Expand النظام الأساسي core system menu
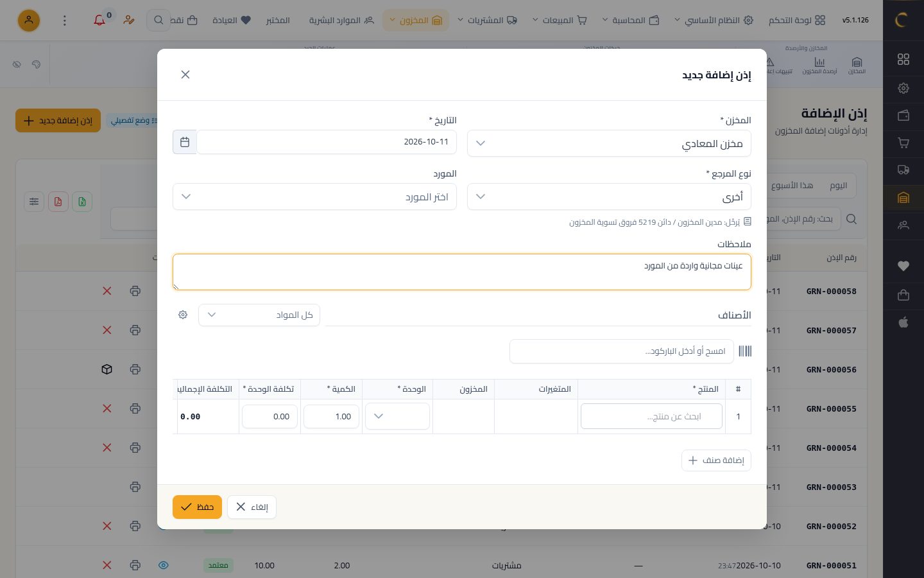The image size is (924, 578). click(x=714, y=21)
